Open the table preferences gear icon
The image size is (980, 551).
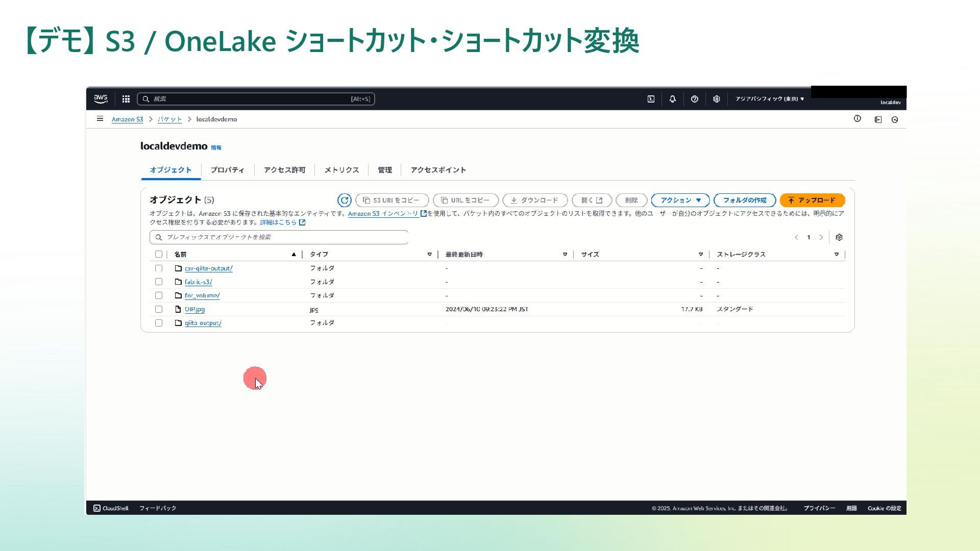point(839,237)
